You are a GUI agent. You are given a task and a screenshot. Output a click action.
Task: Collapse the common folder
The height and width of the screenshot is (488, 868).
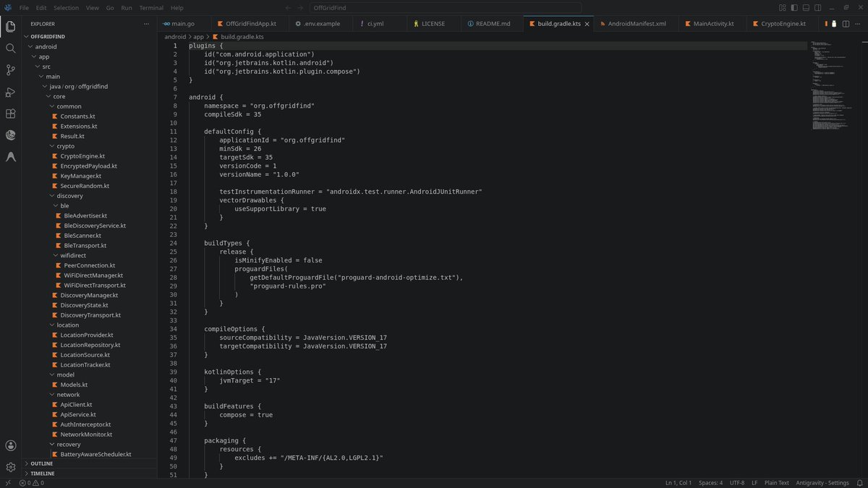point(90,106)
